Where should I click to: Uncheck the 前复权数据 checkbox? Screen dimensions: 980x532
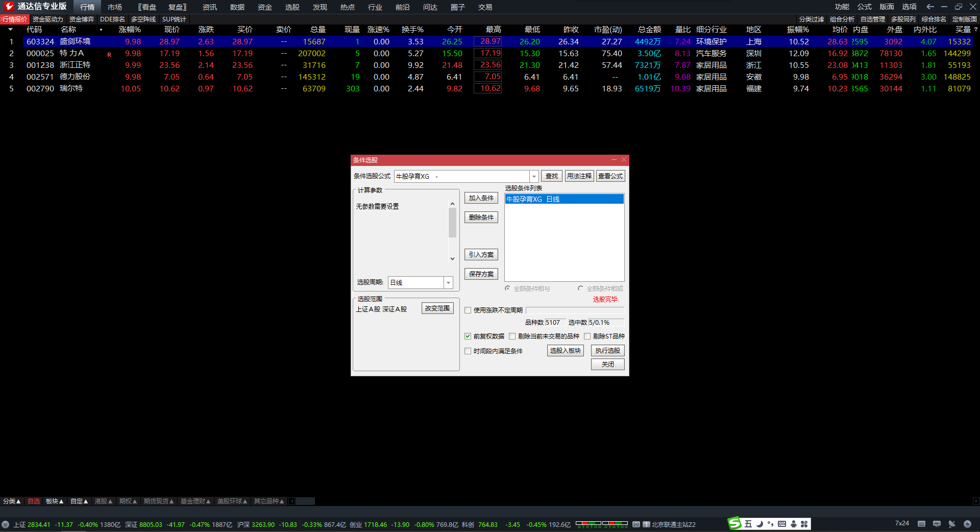coord(468,336)
